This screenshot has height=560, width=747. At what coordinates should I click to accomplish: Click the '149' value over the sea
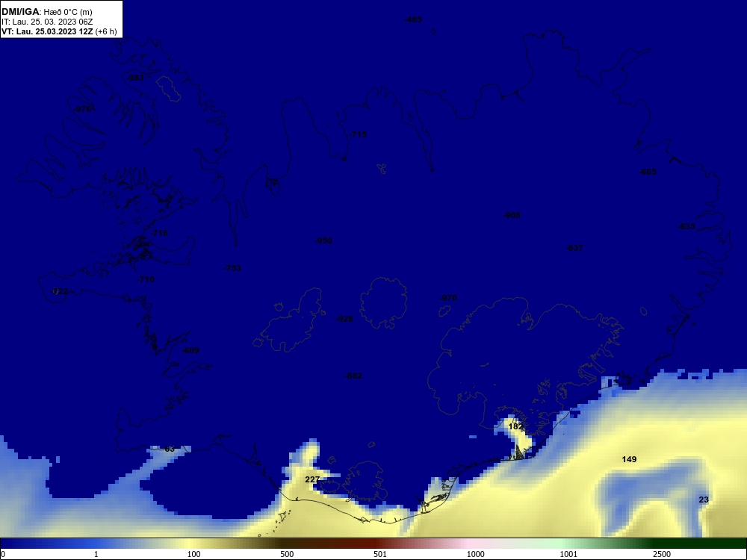(x=629, y=459)
